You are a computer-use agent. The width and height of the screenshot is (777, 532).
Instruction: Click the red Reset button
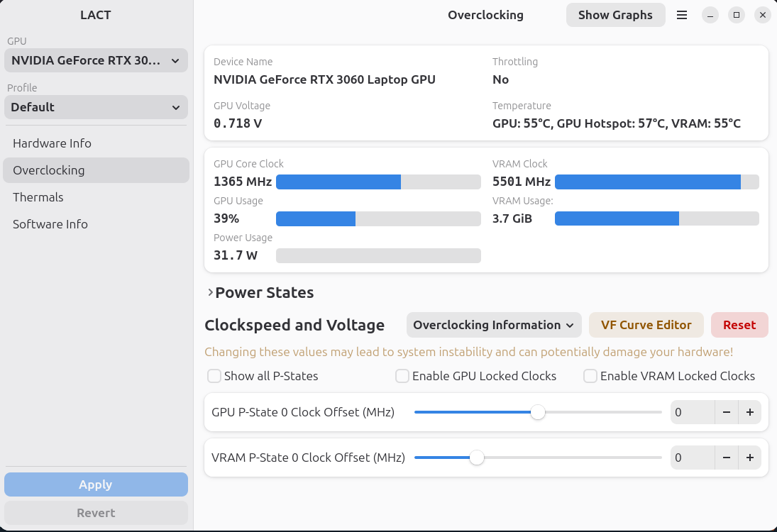(739, 325)
